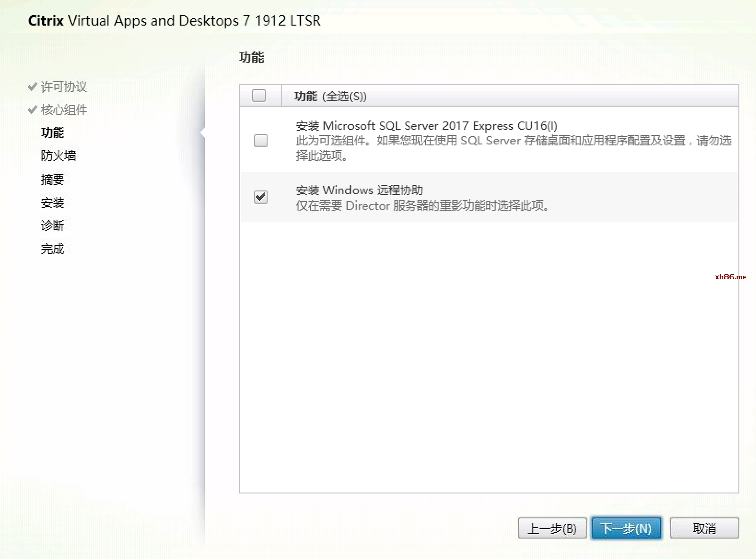This screenshot has width=756, height=559.
Task: Open 安装 step in sidebar
Action: [52, 203]
